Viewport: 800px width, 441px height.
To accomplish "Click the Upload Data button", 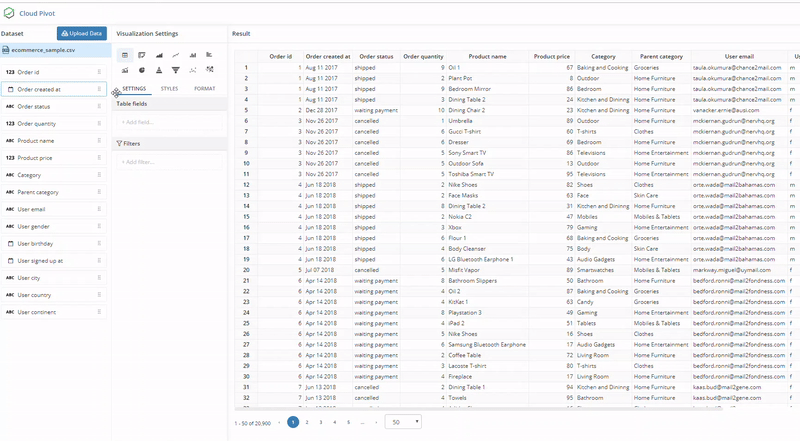I will [x=81, y=33].
